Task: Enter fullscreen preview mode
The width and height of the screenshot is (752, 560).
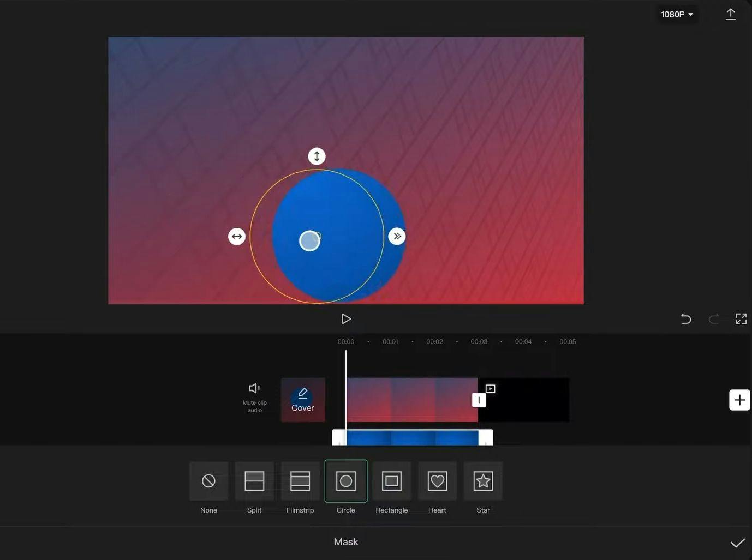Action: pyautogui.click(x=741, y=319)
